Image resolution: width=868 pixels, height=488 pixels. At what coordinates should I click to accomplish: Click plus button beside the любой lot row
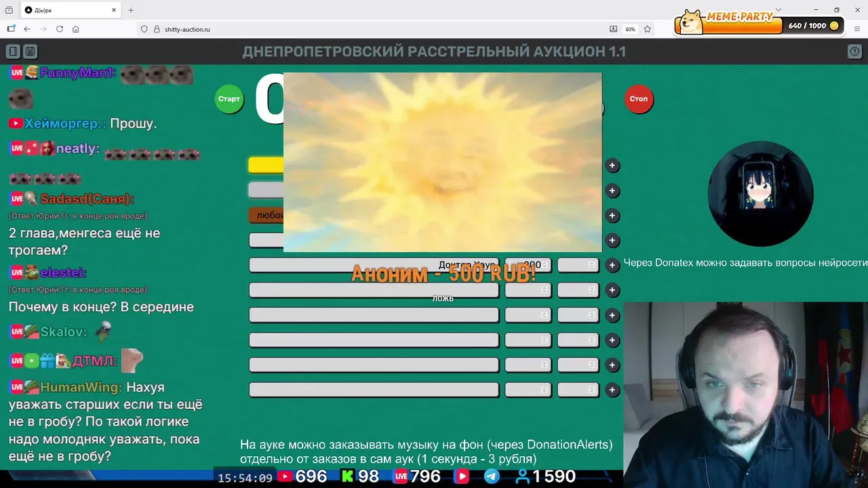[612, 216]
